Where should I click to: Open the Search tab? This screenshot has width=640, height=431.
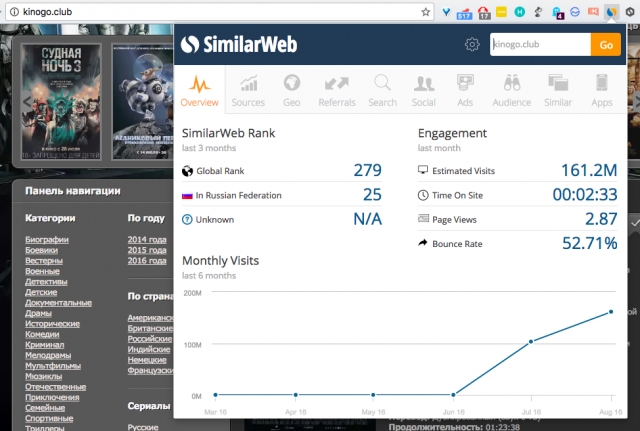382,90
